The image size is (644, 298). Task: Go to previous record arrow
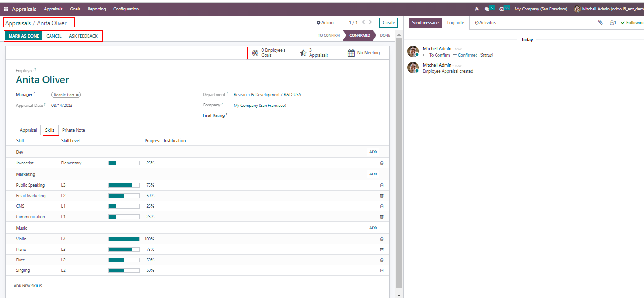pos(363,22)
